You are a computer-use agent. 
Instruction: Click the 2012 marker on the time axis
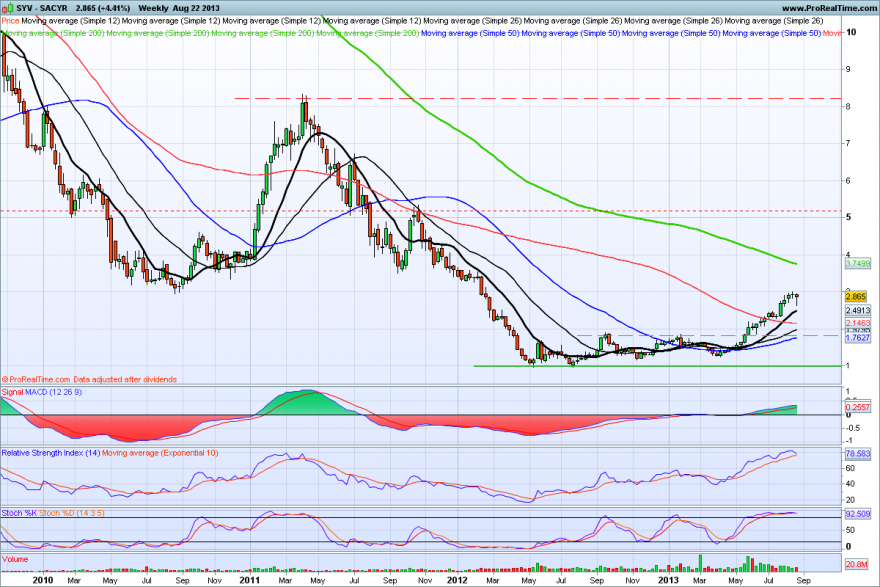click(458, 580)
